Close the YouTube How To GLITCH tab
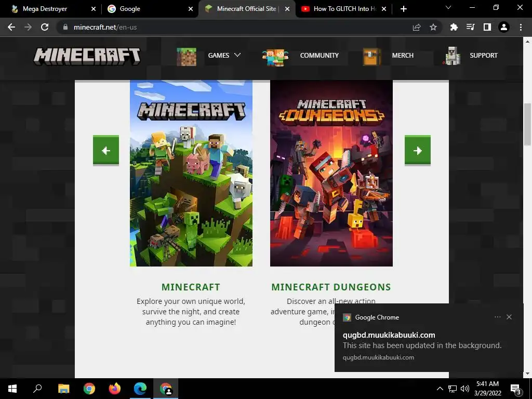 pos(384,9)
